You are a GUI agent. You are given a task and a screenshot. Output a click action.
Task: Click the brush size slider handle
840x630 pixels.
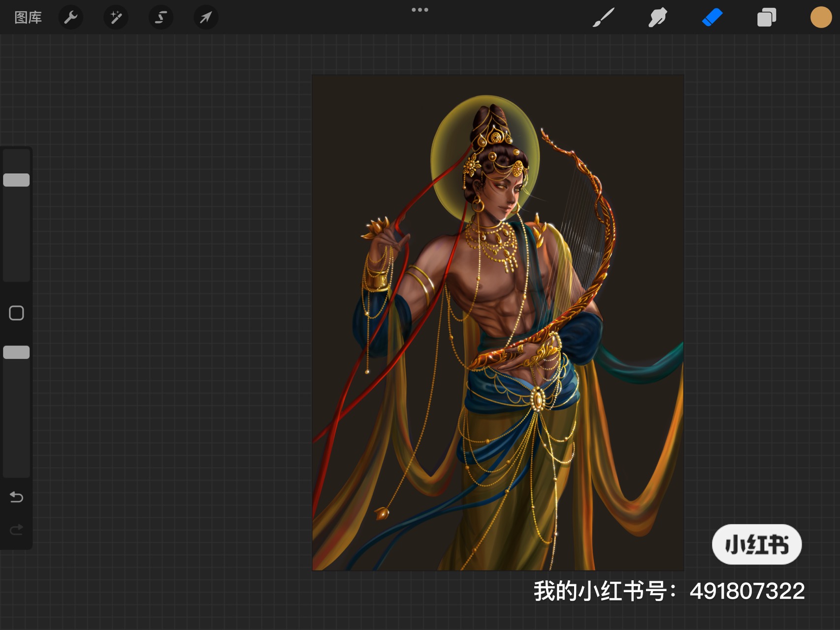pyautogui.click(x=17, y=180)
